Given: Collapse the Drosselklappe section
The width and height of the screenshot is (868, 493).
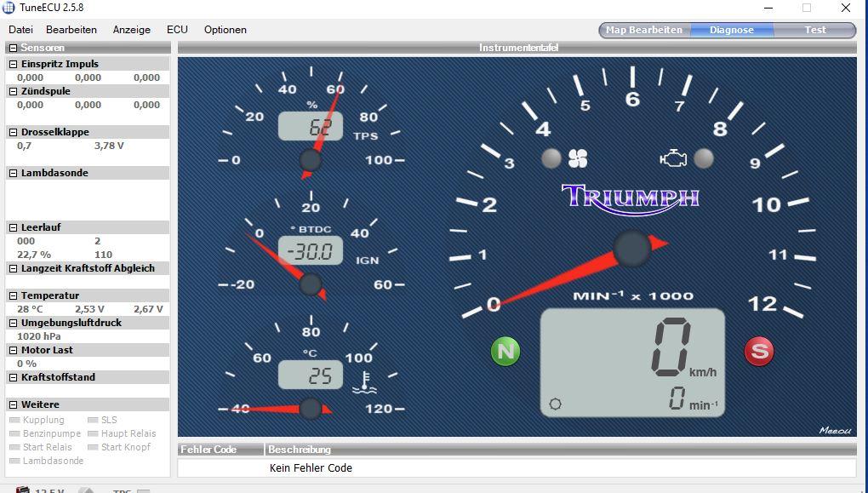Looking at the screenshot, I should click(x=14, y=132).
